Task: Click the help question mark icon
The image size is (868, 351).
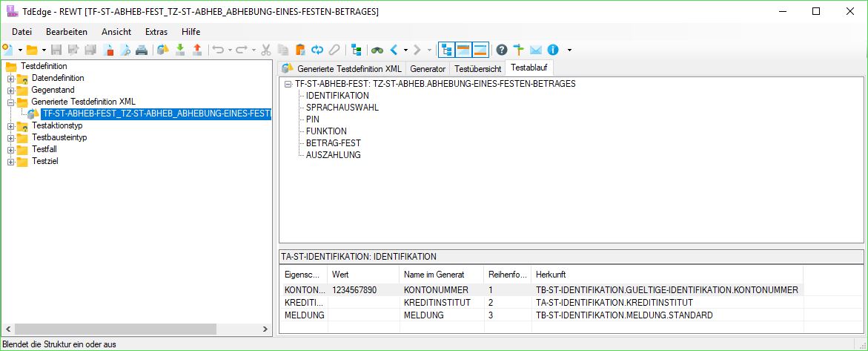Action: point(502,50)
